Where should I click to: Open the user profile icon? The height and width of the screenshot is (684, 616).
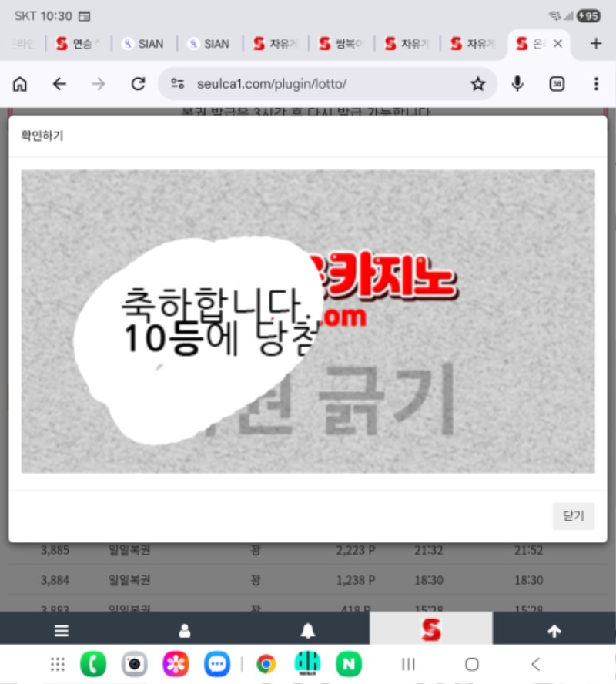185,631
